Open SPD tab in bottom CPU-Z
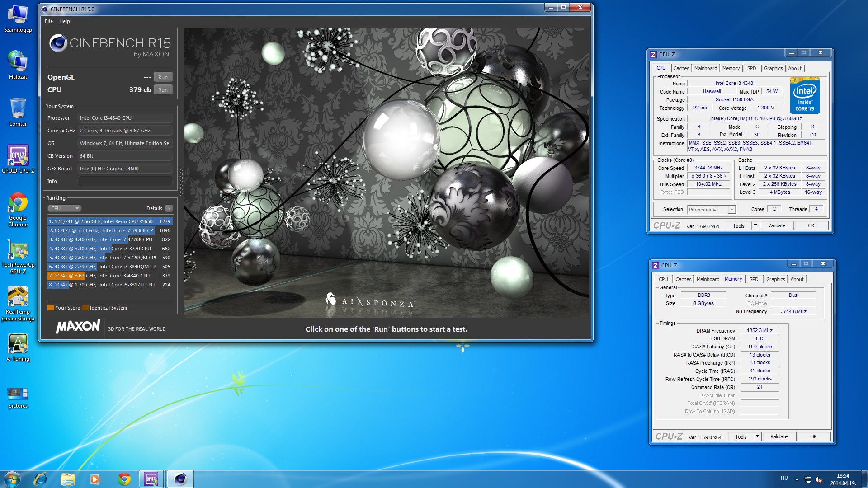The width and height of the screenshot is (868, 488). (x=754, y=279)
